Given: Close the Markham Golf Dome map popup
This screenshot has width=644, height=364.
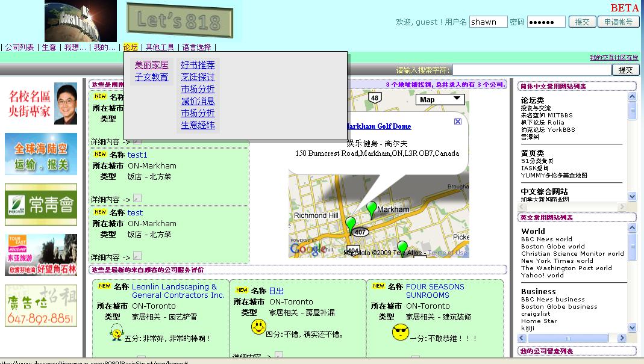Looking at the screenshot, I should pyautogui.click(x=457, y=122).
